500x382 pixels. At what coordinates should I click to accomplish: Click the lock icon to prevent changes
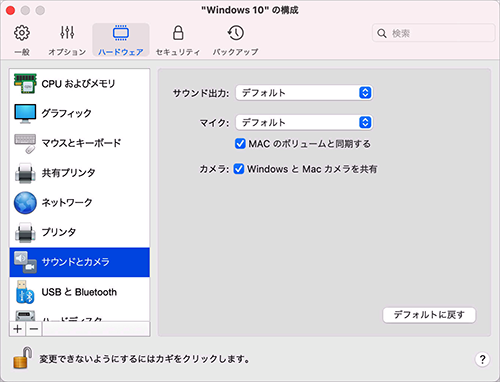coord(23,357)
